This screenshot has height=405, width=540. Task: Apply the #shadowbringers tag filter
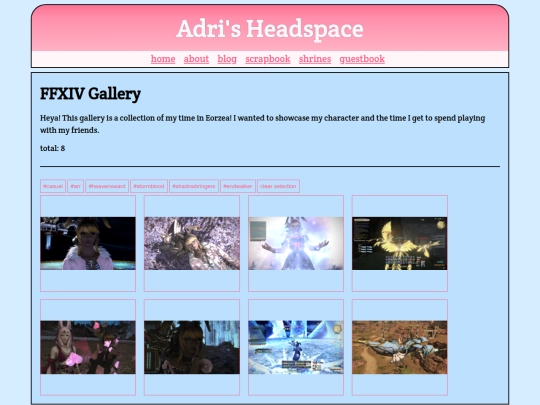pyautogui.click(x=194, y=186)
